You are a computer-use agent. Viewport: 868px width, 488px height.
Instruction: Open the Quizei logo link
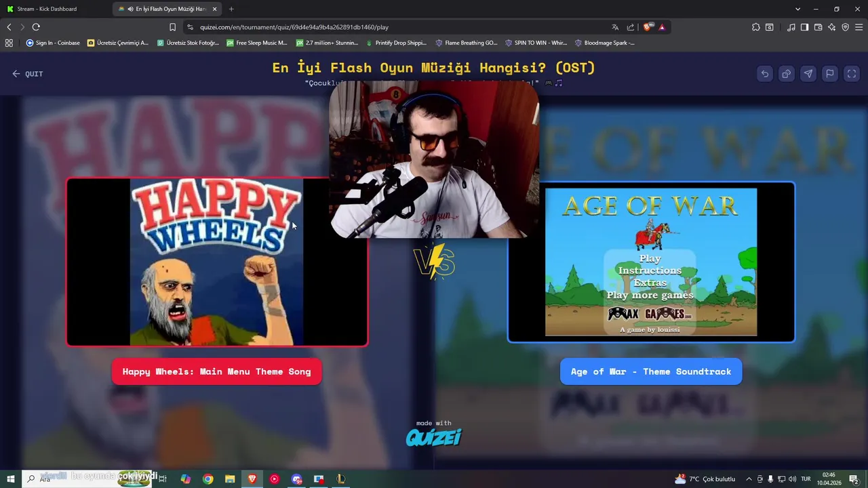(x=434, y=437)
